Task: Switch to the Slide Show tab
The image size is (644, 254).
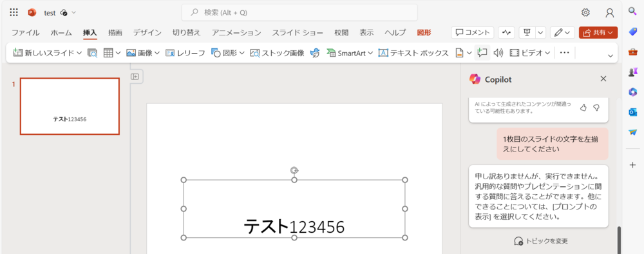Action: click(298, 32)
